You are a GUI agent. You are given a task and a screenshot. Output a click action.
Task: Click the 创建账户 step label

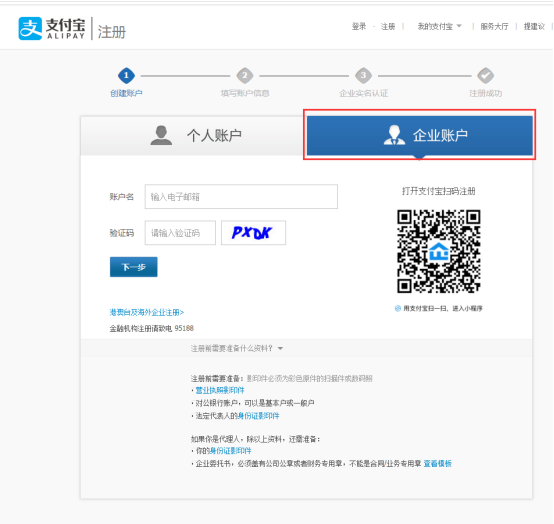(x=126, y=93)
